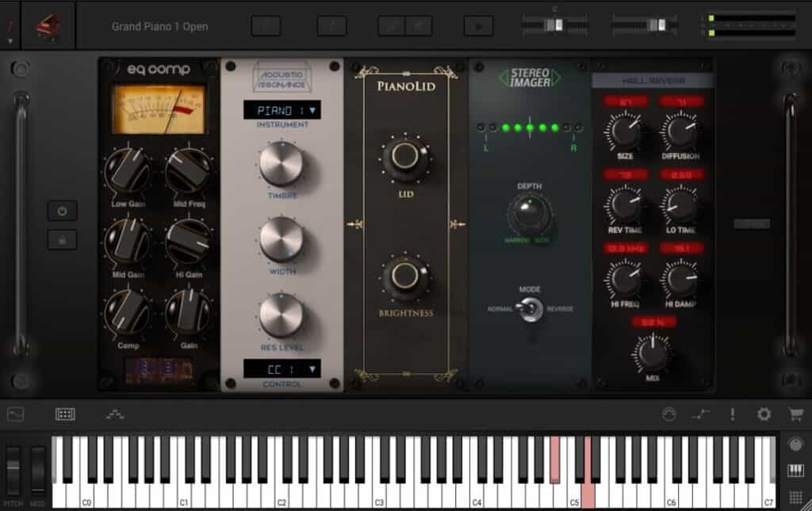Screen dimensions: 812x511
Task: Click the Hi Gain knob
Action: tap(189, 242)
